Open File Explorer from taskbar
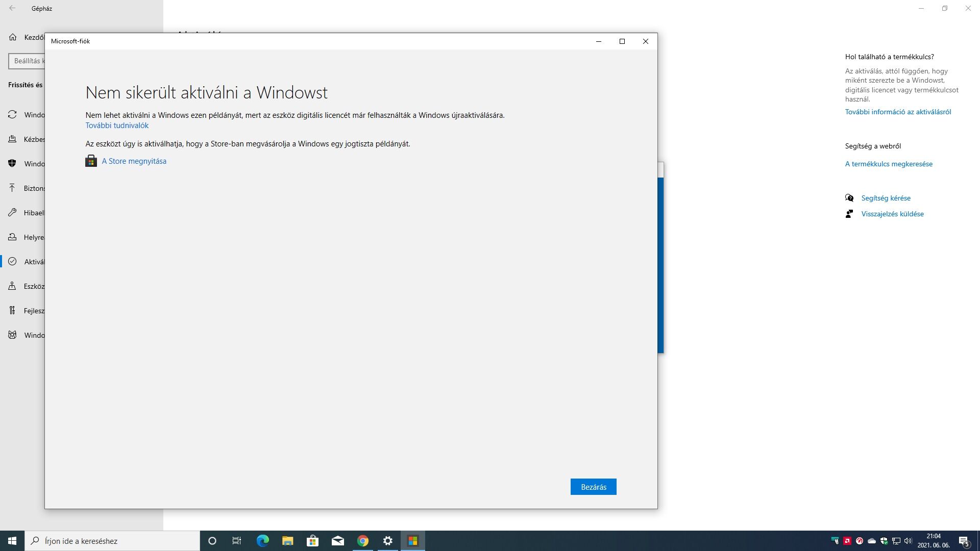 [287, 541]
